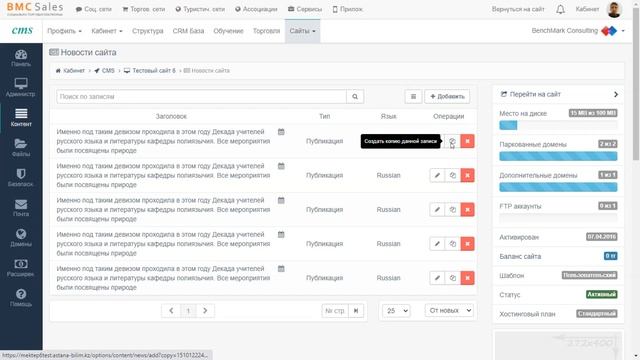Click calendar icon of third news row

tap(281, 200)
